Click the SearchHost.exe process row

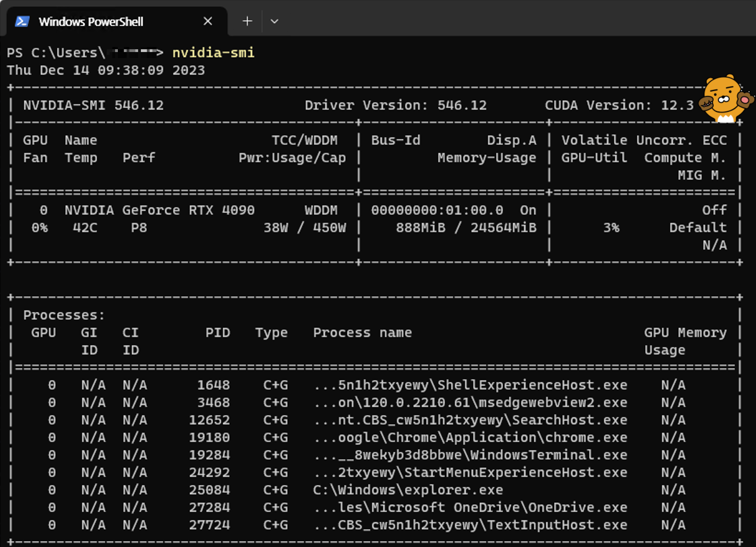coord(374,420)
